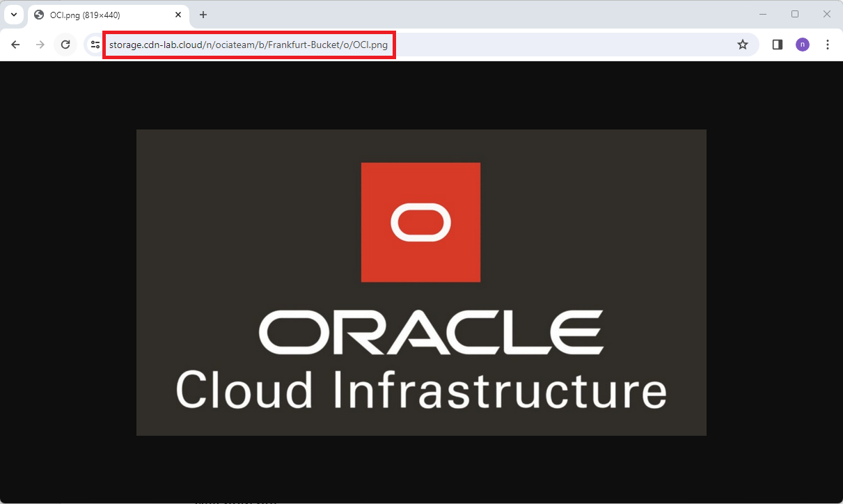View site information icon in address bar
This screenshot has width=843, height=504.
point(95,45)
